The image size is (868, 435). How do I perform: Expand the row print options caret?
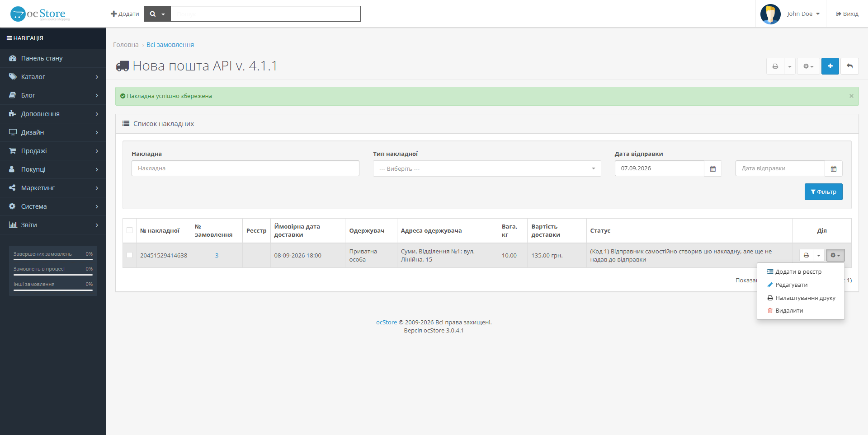click(819, 256)
